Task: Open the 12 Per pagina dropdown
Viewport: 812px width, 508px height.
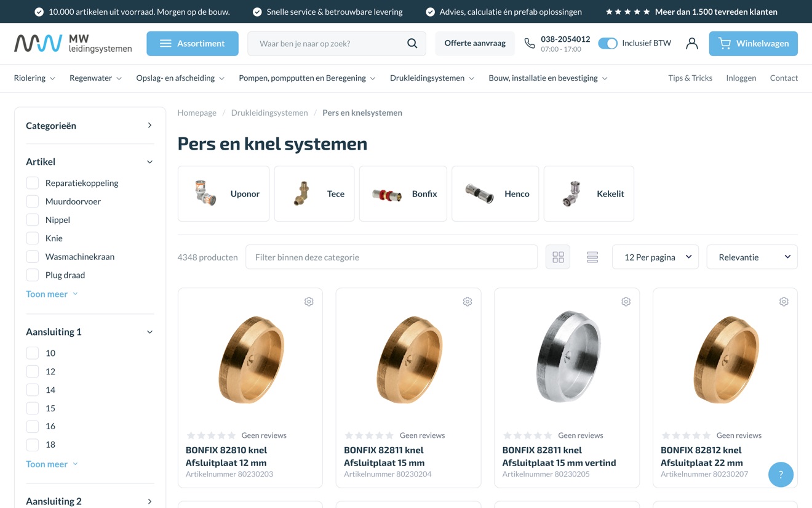Action: click(x=656, y=257)
